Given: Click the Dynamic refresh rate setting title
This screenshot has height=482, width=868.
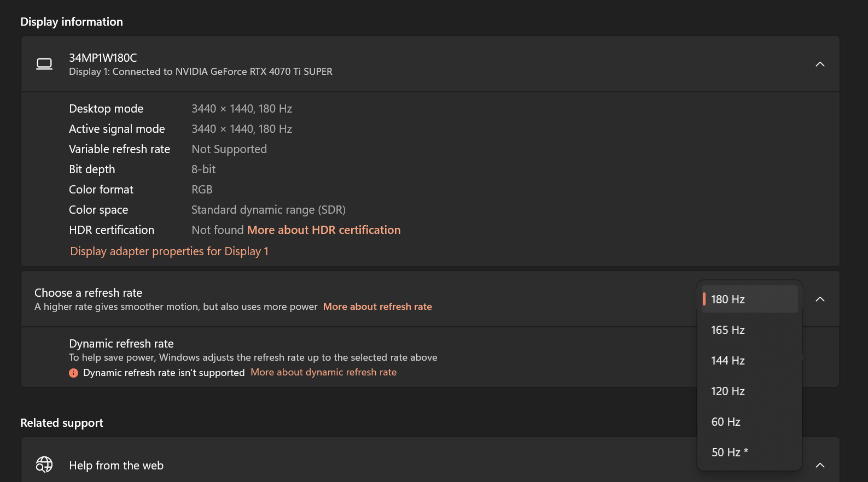Looking at the screenshot, I should point(121,344).
